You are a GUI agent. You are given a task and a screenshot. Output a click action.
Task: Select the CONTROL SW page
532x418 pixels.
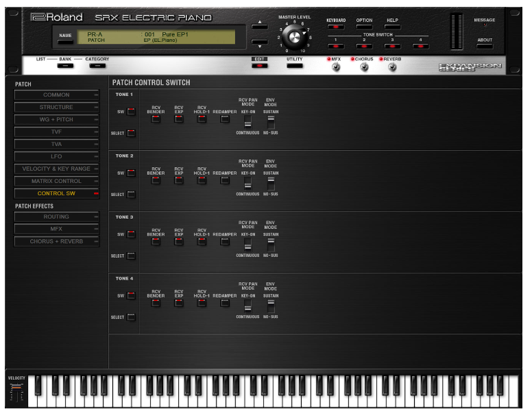click(x=57, y=193)
